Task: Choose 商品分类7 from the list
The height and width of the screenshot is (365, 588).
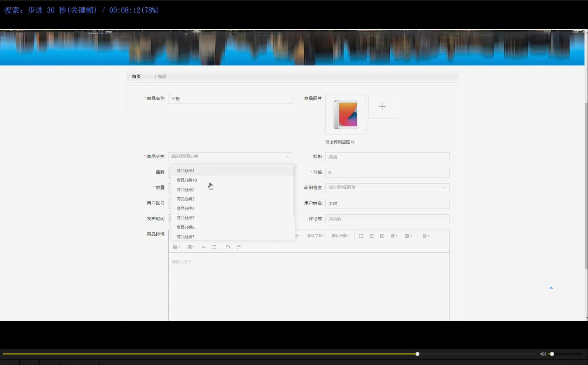Action: tap(232, 236)
